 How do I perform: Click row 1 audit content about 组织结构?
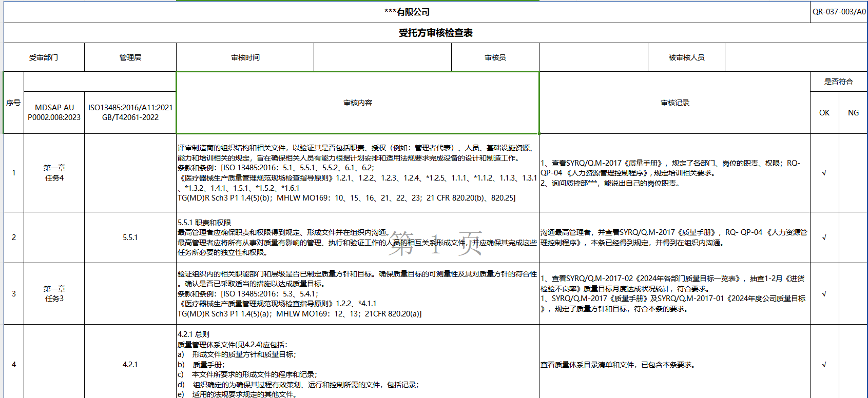tap(358, 173)
